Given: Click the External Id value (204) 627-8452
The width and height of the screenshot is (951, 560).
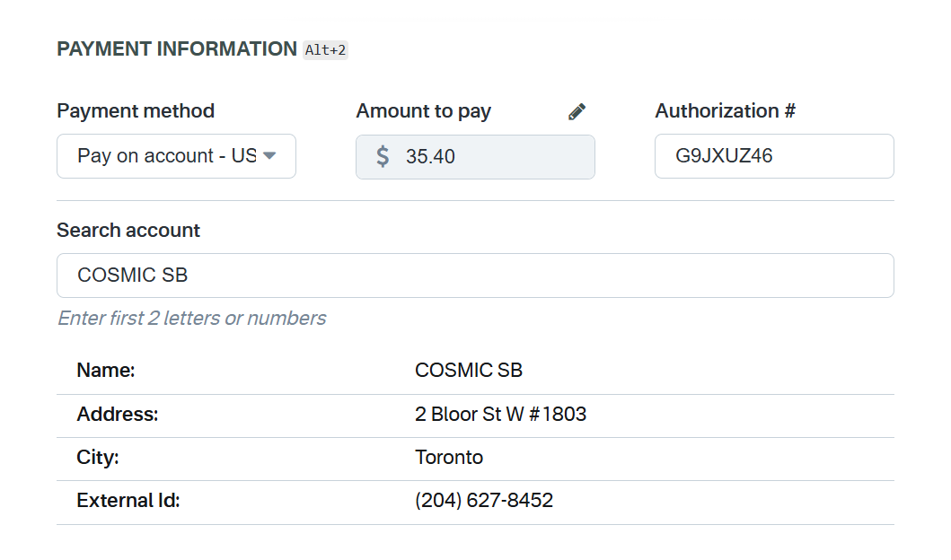Looking at the screenshot, I should [x=483, y=501].
